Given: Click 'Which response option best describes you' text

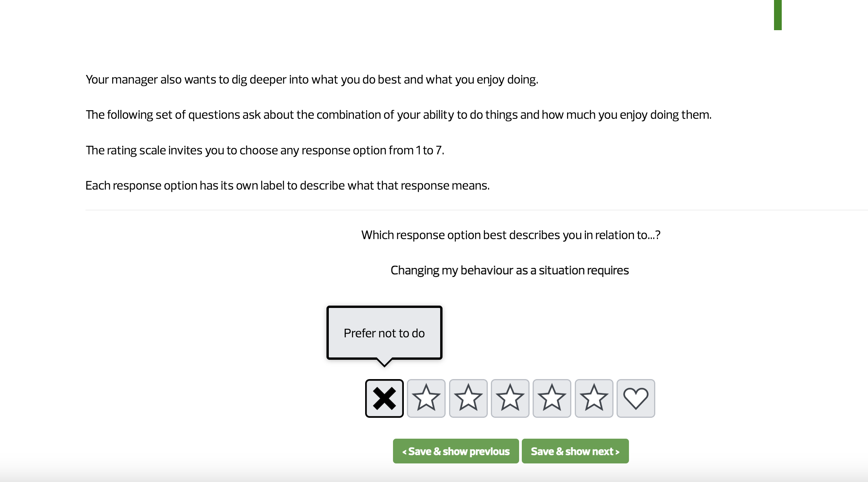Looking at the screenshot, I should coord(511,235).
